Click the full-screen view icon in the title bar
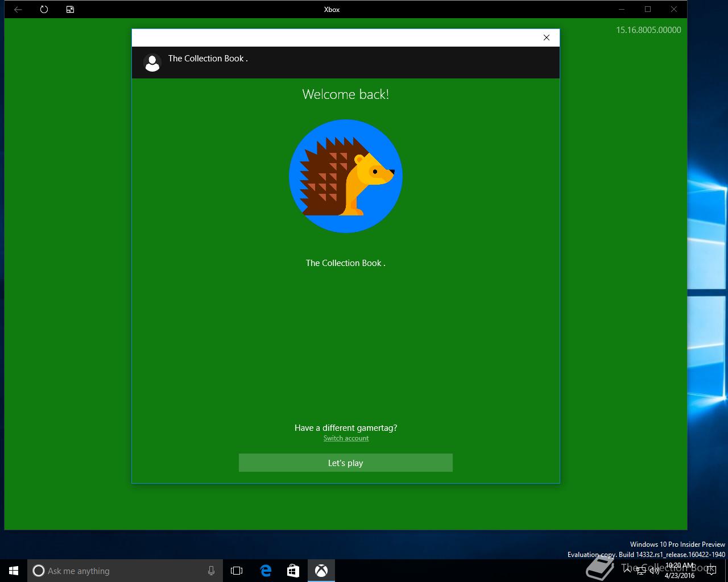Screen dimensions: 728x582 pos(70,9)
